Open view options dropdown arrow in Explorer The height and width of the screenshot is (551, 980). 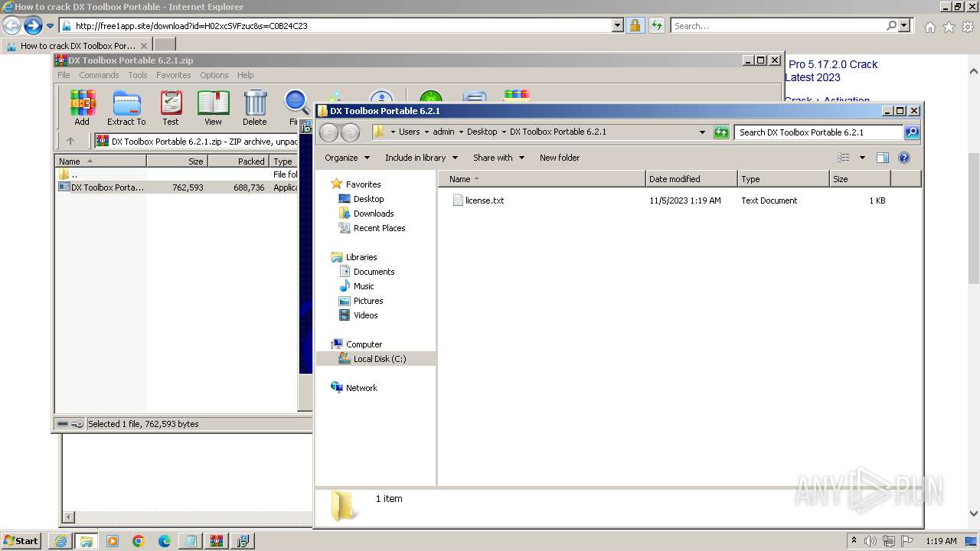pos(861,158)
